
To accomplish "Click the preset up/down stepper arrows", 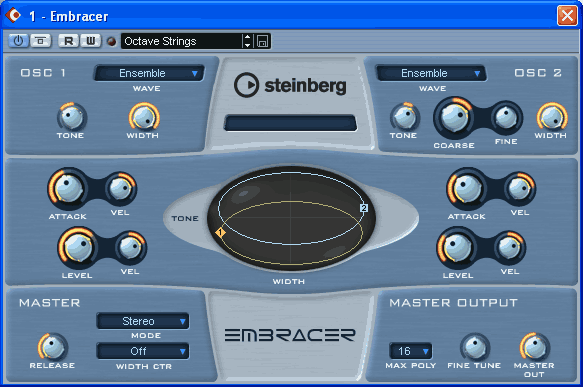I will (x=248, y=41).
